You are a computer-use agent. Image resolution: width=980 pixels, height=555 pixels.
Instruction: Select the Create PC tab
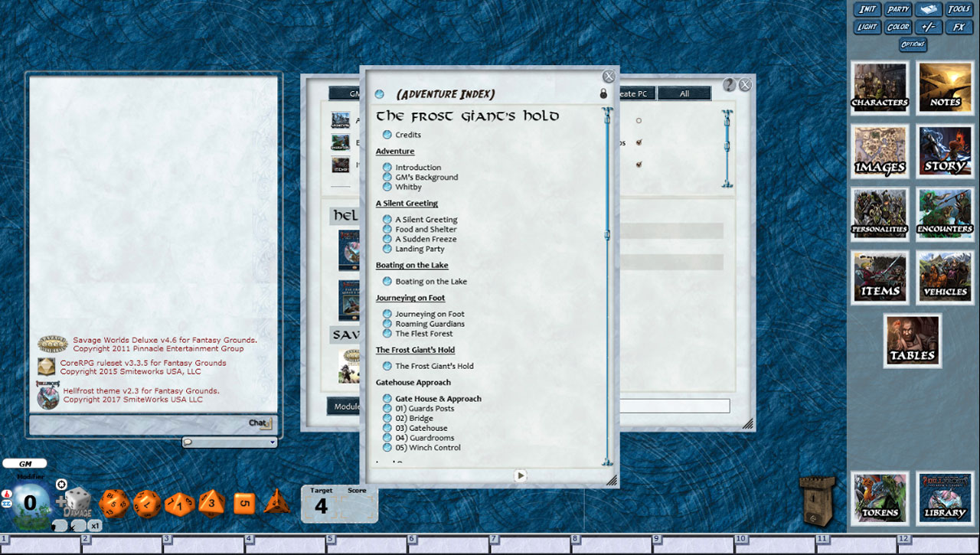point(632,93)
